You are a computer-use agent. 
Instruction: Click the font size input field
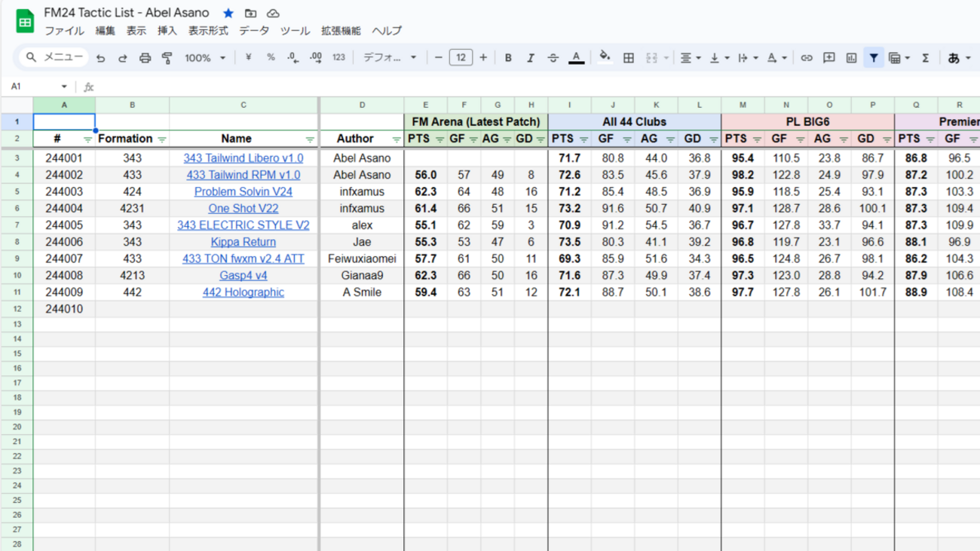pyautogui.click(x=461, y=58)
